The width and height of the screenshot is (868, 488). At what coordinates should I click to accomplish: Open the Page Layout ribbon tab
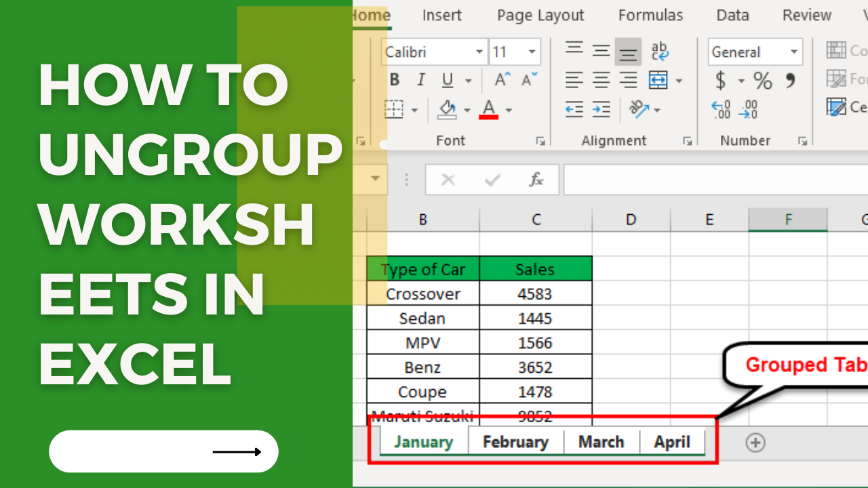pos(540,15)
